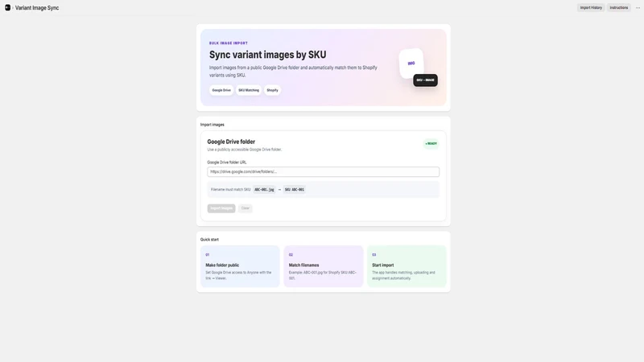644x362 pixels.
Task: Click the Quick start section label
Action: [x=209, y=239]
